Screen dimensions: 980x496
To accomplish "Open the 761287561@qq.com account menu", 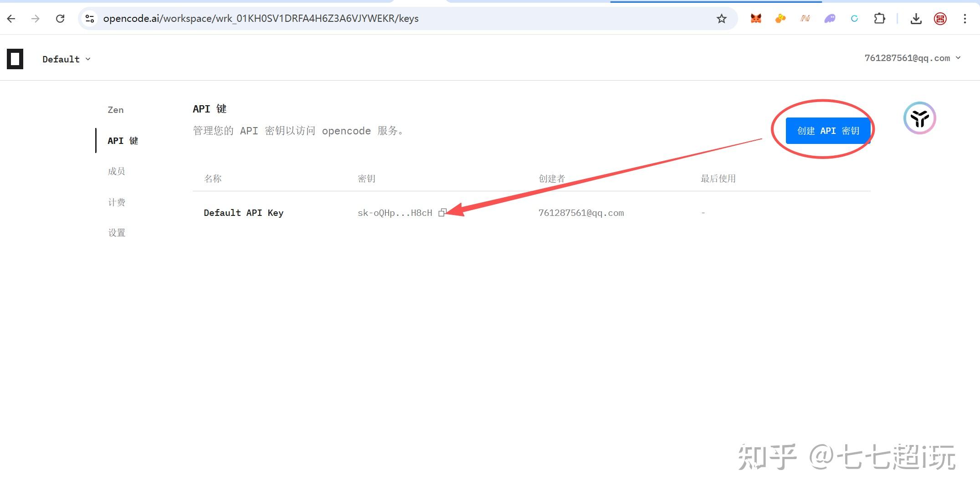I will tap(912, 58).
